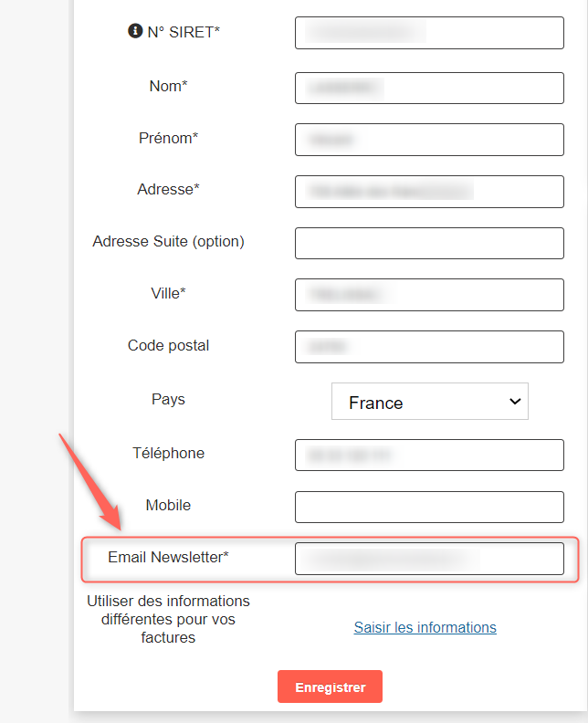Select the Code postal input field

tap(429, 347)
